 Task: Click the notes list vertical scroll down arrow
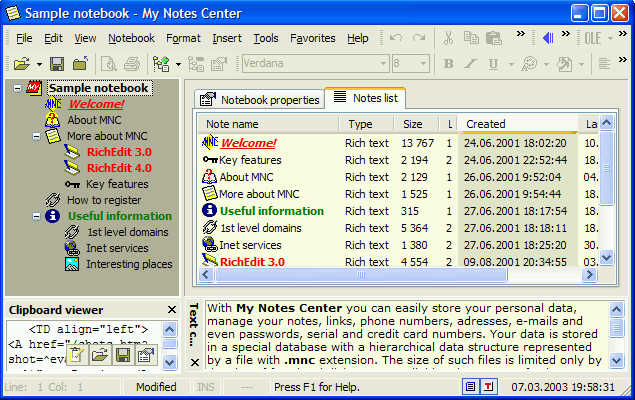pos(606,257)
